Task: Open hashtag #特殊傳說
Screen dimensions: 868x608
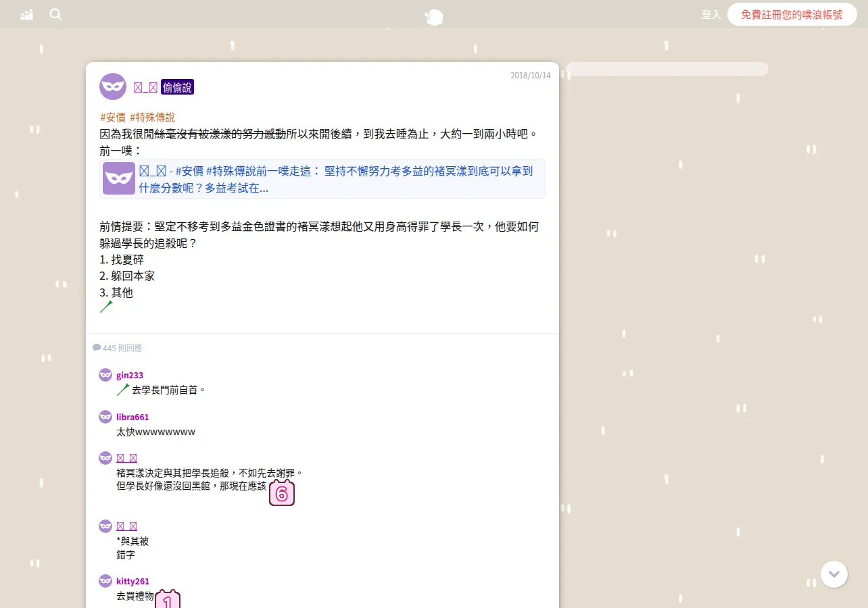Action: point(152,117)
